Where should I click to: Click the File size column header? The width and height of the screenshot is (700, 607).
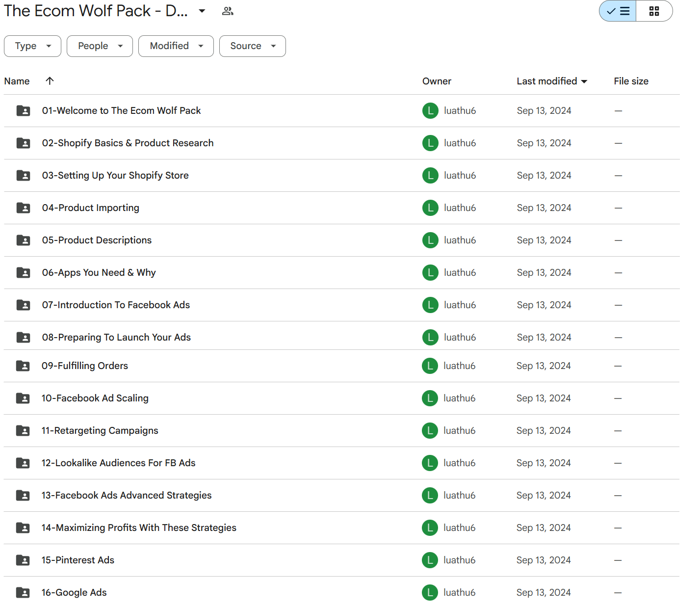pos(631,81)
